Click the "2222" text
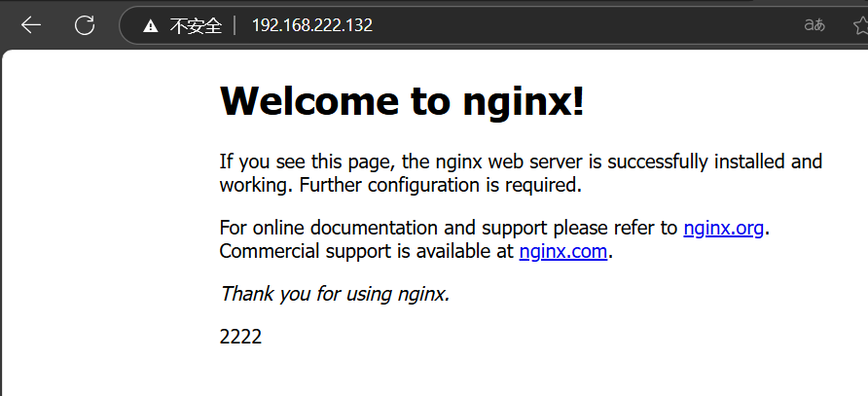 click(240, 337)
